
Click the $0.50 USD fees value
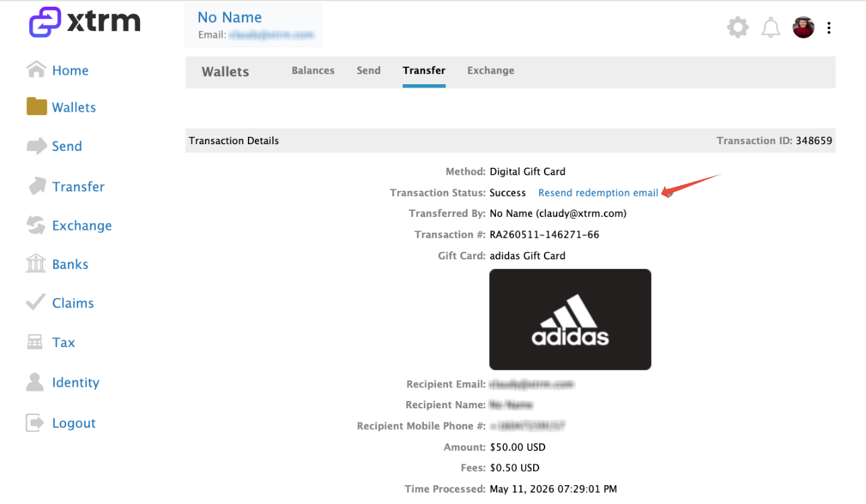(515, 468)
